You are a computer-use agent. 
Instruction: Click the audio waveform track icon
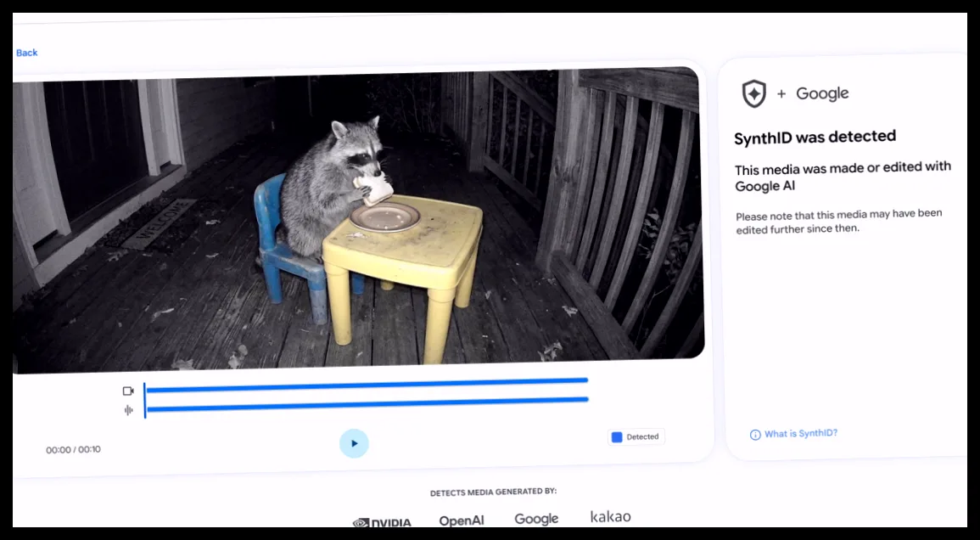(x=129, y=410)
